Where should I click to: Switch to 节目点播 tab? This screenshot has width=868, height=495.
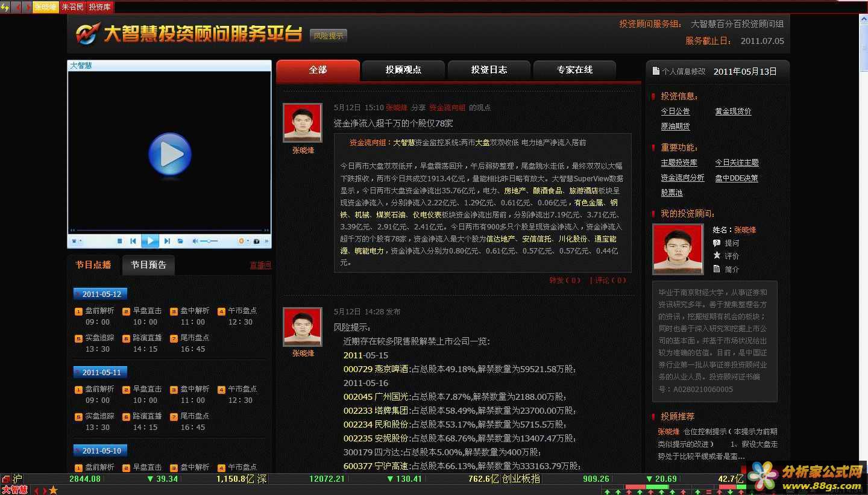click(x=93, y=265)
